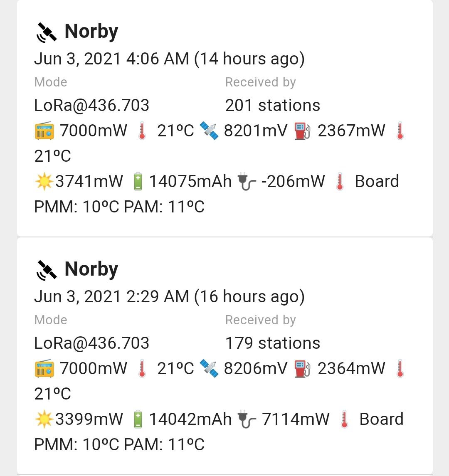Click the fuel pump icon beside 2364mW
449x476 pixels.
tap(302, 368)
